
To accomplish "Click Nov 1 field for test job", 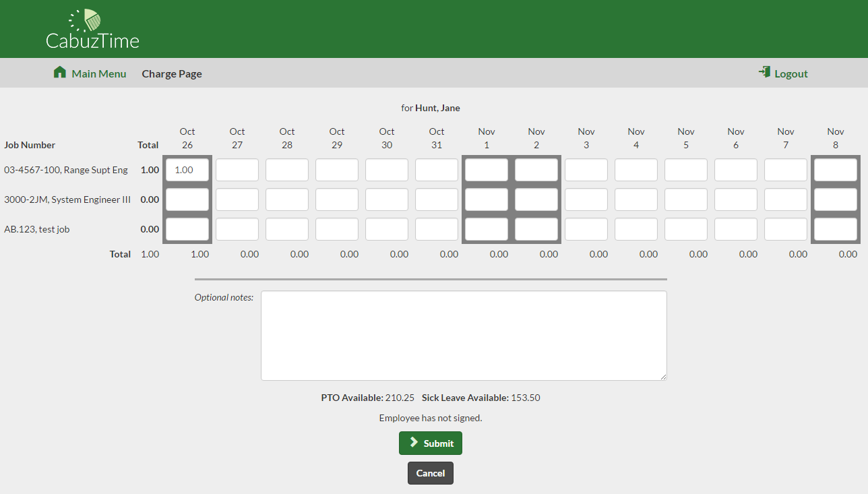I will (x=487, y=229).
